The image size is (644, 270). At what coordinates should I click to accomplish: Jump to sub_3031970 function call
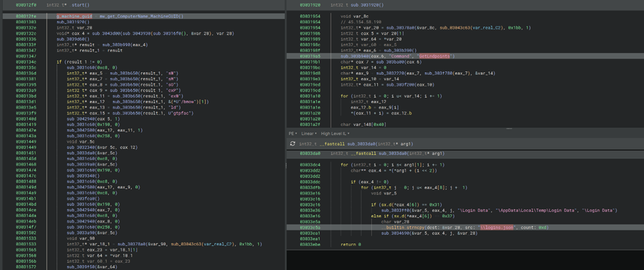tap(70, 21)
